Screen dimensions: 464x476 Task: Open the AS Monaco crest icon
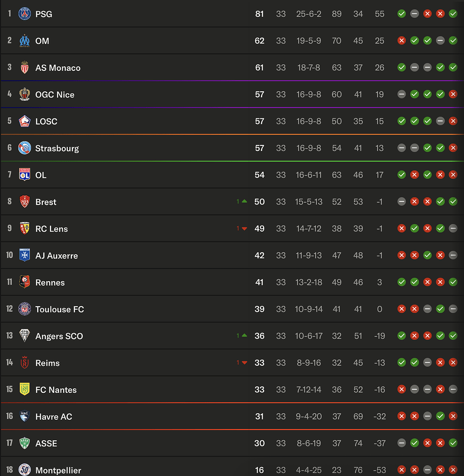click(24, 67)
